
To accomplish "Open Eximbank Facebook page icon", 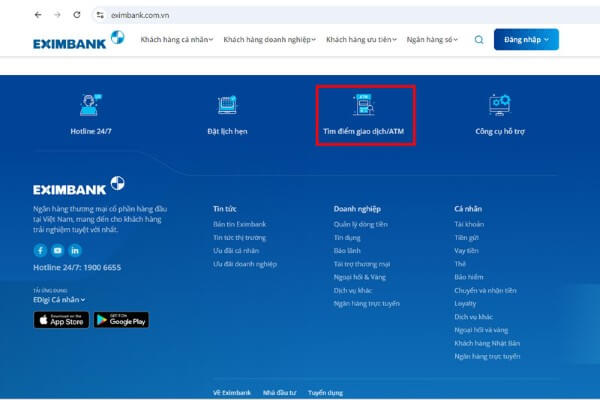I will pyautogui.click(x=40, y=250).
